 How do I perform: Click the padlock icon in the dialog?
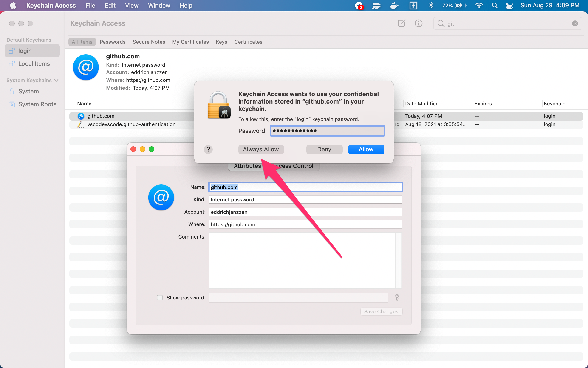point(219,105)
